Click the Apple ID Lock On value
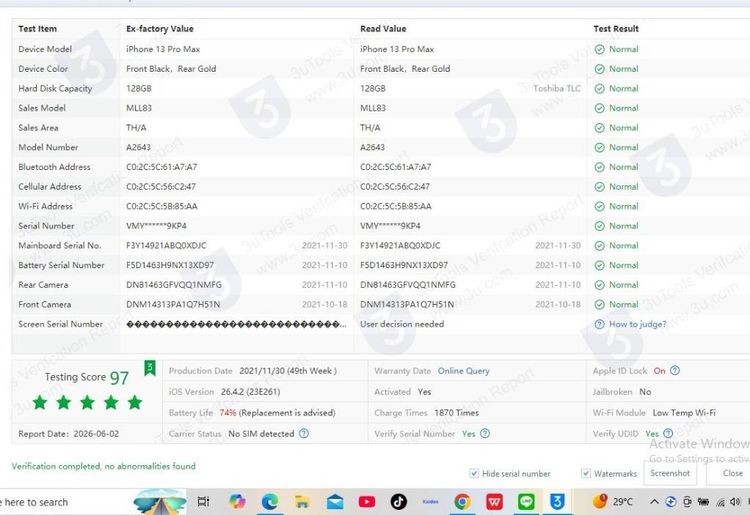750x515 pixels. [x=659, y=371]
